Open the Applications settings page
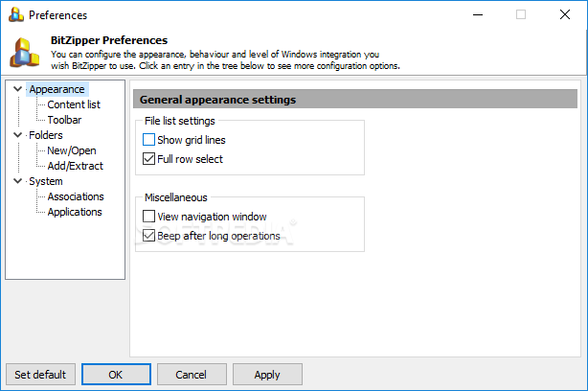This screenshot has height=391, width=588. point(75,212)
